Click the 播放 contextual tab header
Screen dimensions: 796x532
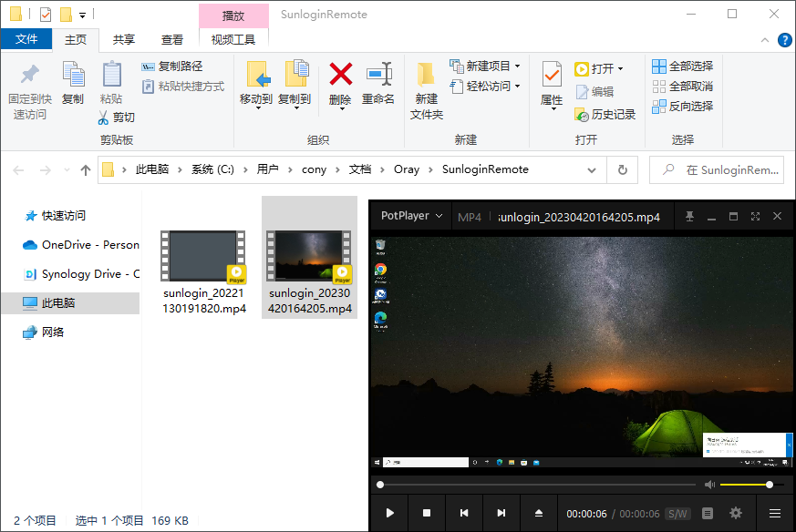(233, 15)
